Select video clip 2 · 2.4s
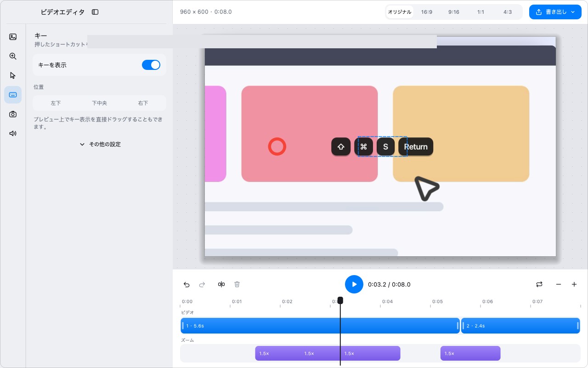588x368 pixels. coord(520,326)
